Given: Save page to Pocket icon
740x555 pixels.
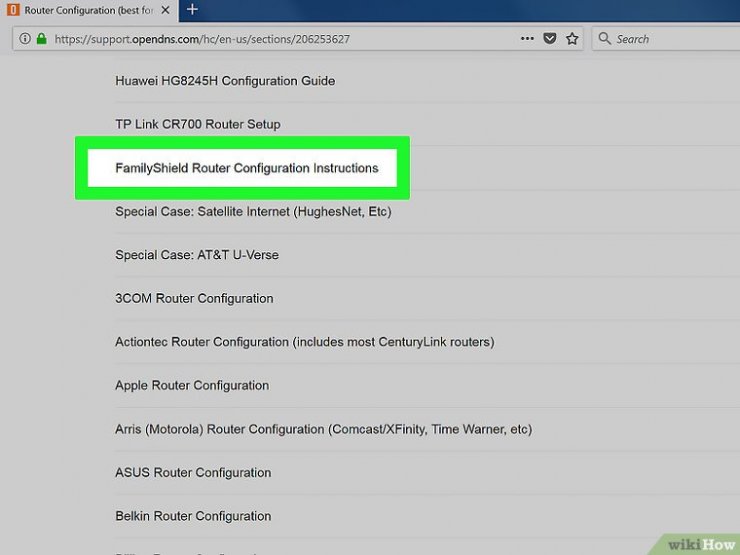Looking at the screenshot, I should pos(549,39).
